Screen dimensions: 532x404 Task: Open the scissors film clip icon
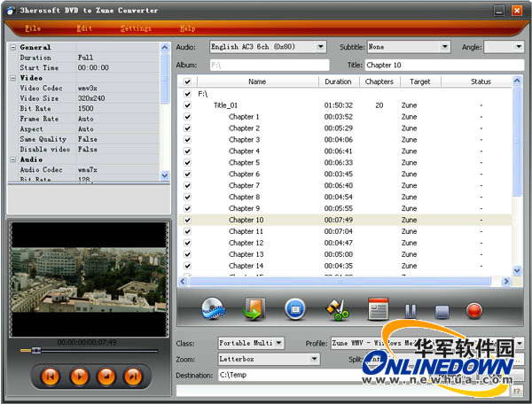click(x=337, y=309)
